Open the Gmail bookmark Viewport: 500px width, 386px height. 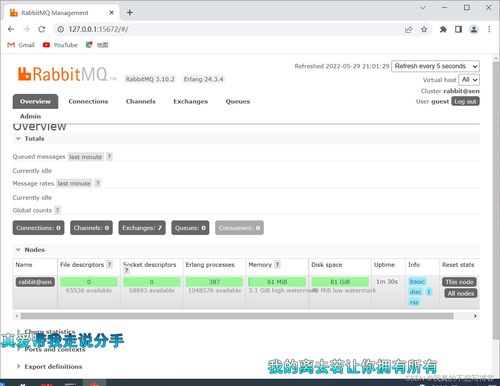(x=21, y=45)
